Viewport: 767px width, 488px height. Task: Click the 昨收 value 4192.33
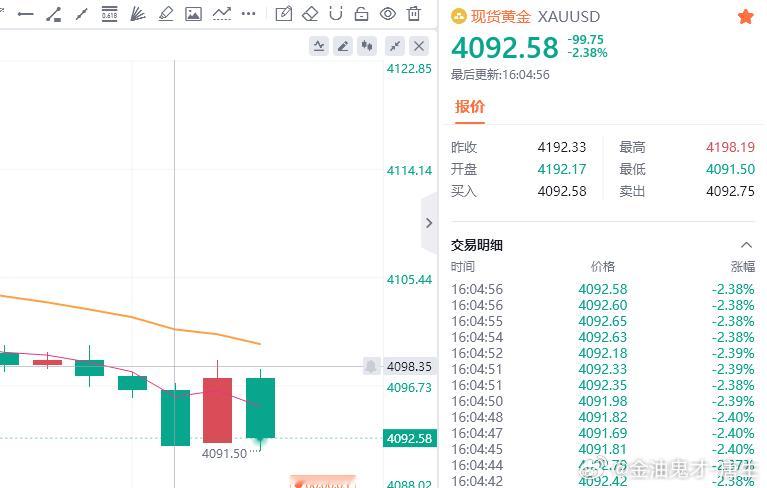coord(562,147)
